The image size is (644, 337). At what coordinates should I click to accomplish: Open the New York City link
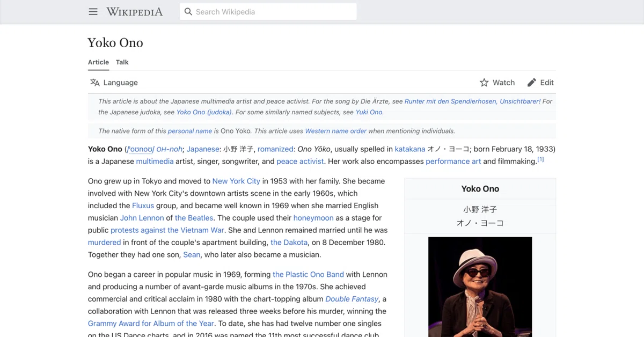coord(236,181)
